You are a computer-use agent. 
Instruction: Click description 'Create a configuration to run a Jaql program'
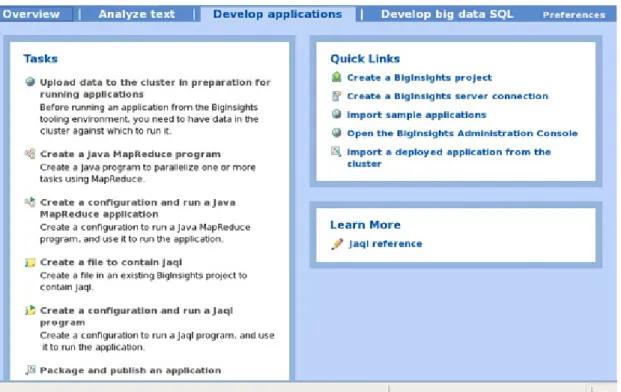pyautogui.click(x=157, y=341)
